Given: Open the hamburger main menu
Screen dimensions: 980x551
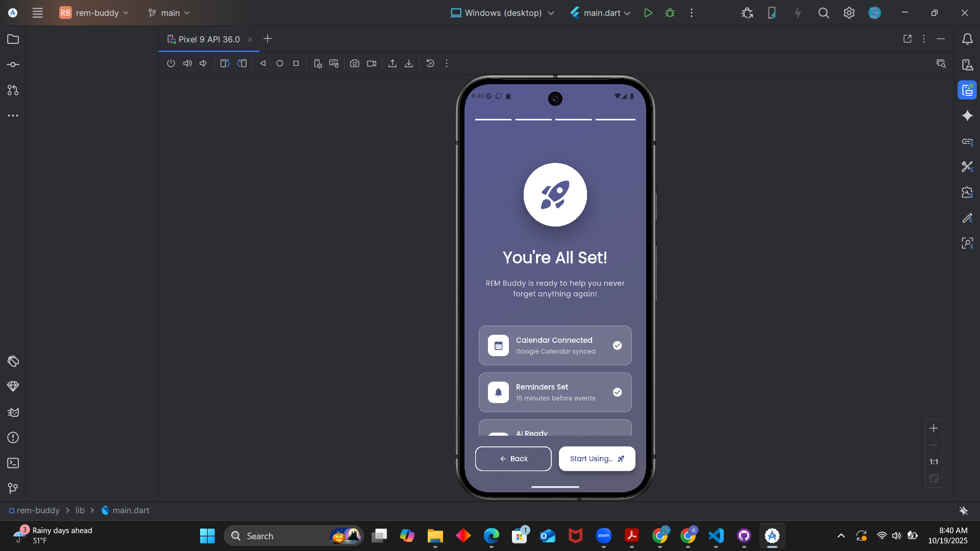Looking at the screenshot, I should click(x=38, y=13).
